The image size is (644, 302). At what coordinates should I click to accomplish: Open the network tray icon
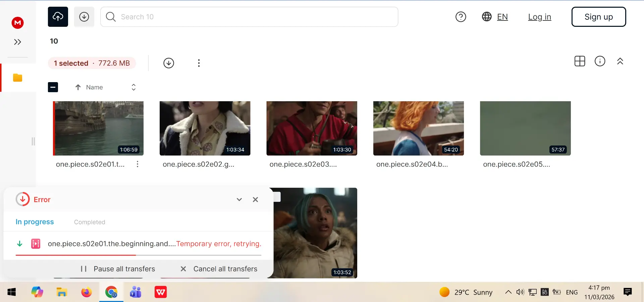point(533,292)
